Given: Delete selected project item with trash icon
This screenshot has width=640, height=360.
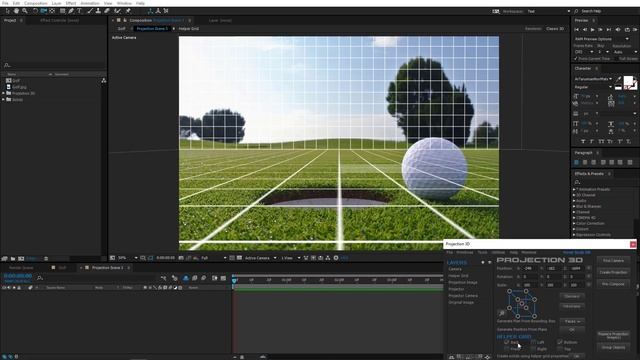Looking at the screenshot, I should [x=46, y=258].
